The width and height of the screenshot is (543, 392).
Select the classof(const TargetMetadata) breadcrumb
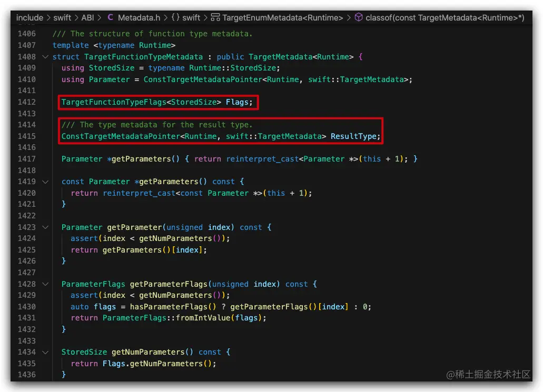(445, 18)
